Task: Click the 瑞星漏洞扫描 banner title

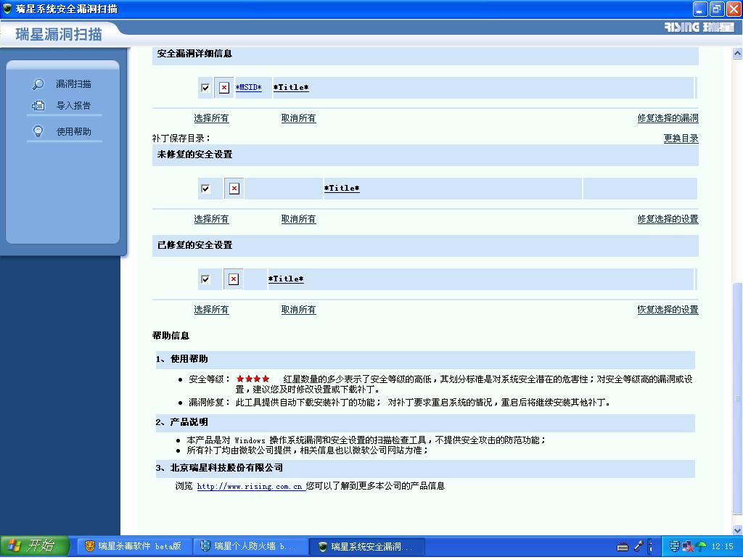Action: point(59,34)
